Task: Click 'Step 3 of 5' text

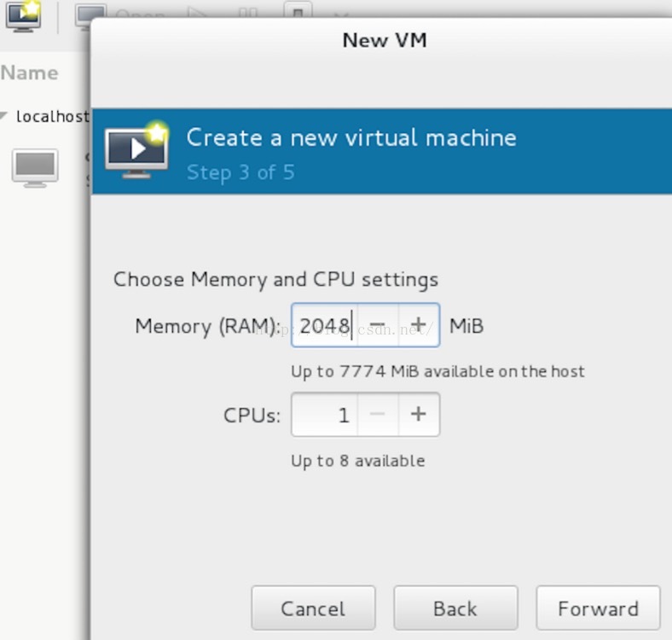Action: (240, 172)
